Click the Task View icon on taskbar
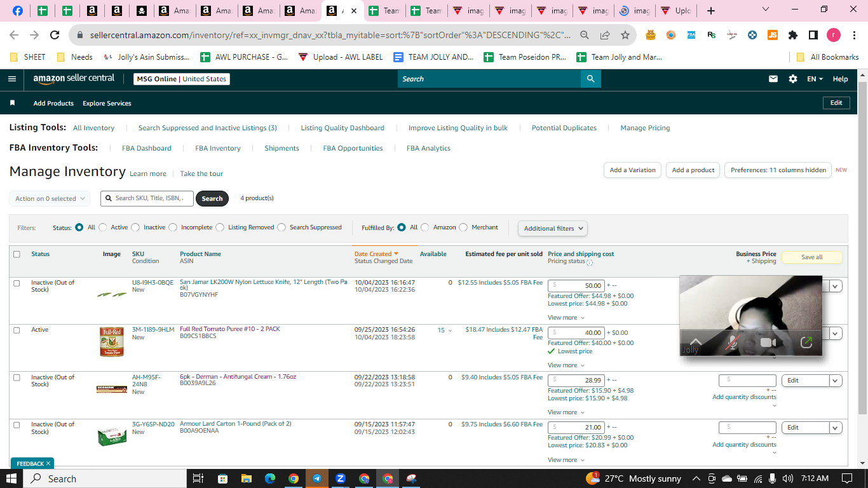Image resolution: width=868 pixels, height=488 pixels. [x=198, y=478]
